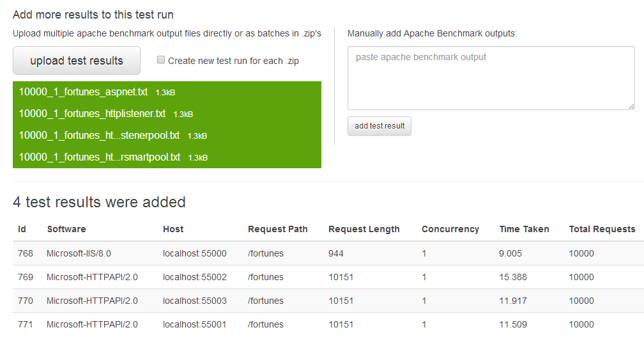Click the file ending in rsmartpool.txt
Image resolution: width=644 pixels, height=339 pixels.
pos(100,157)
